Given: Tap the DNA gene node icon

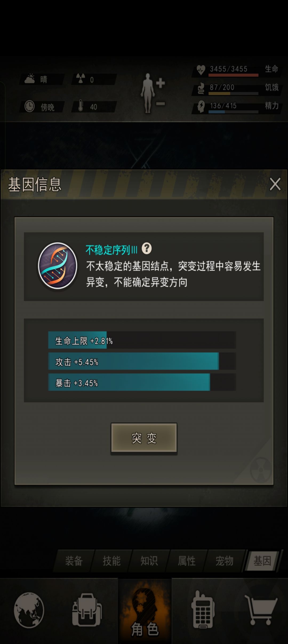Looking at the screenshot, I should click(x=58, y=266).
